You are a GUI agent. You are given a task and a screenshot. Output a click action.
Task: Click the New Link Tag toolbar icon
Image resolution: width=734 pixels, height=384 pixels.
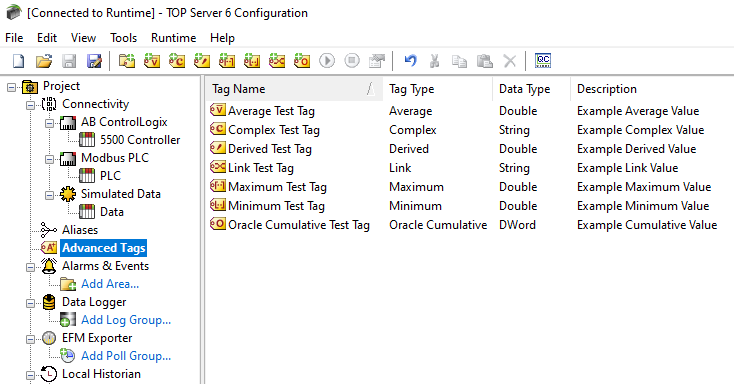(x=277, y=61)
